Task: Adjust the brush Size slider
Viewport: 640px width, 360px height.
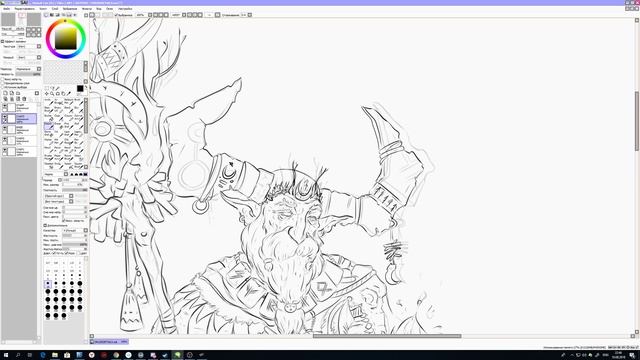Action: click(x=74, y=180)
